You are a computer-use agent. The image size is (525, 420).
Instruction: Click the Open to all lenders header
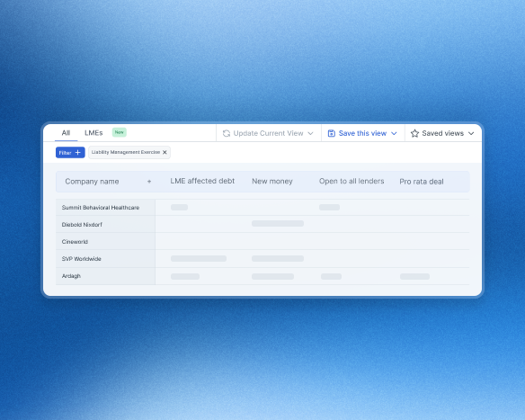click(x=351, y=181)
